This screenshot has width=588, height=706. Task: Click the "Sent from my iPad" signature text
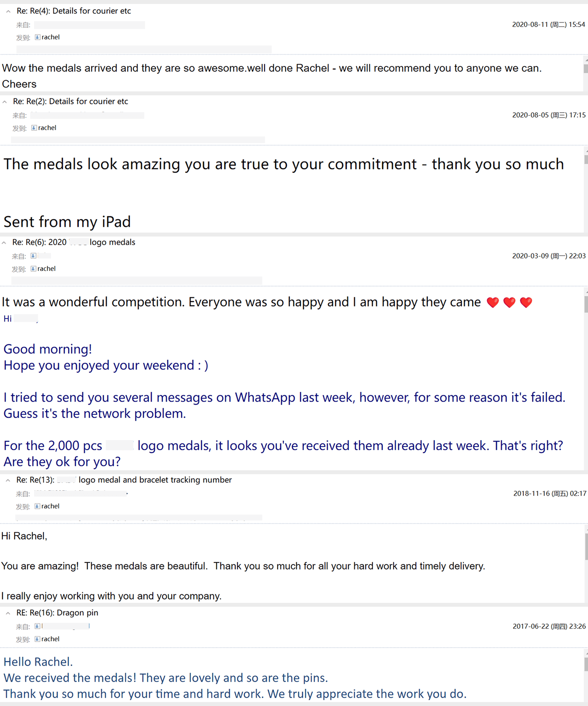[67, 222]
